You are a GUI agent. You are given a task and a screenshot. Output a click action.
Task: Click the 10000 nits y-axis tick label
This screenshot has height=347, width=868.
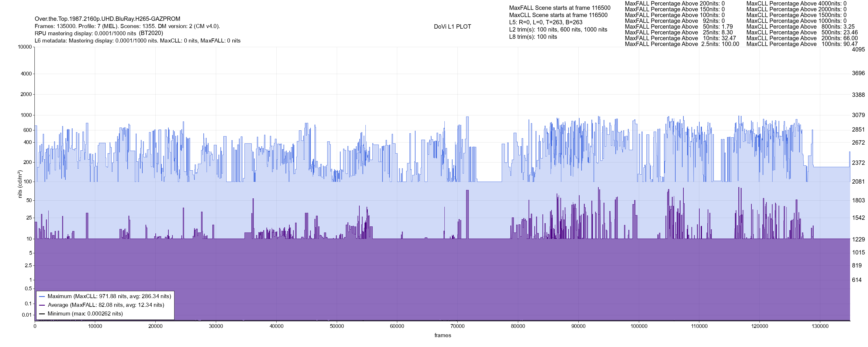click(25, 47)
